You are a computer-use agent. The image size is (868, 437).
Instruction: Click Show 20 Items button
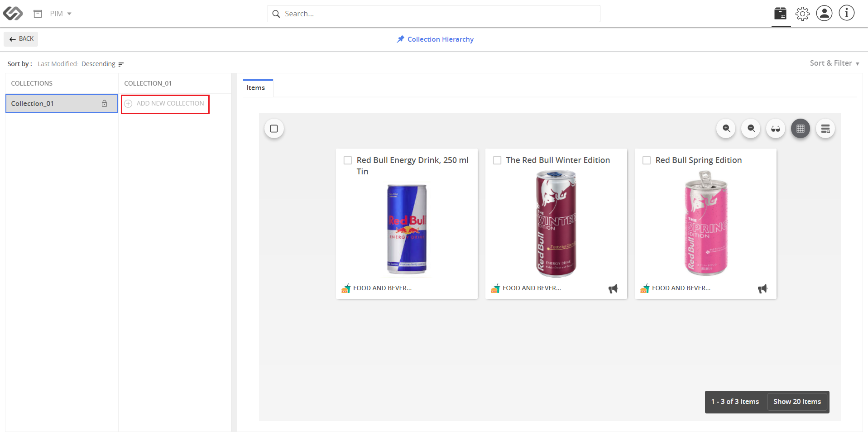click(x=797, y=402)
